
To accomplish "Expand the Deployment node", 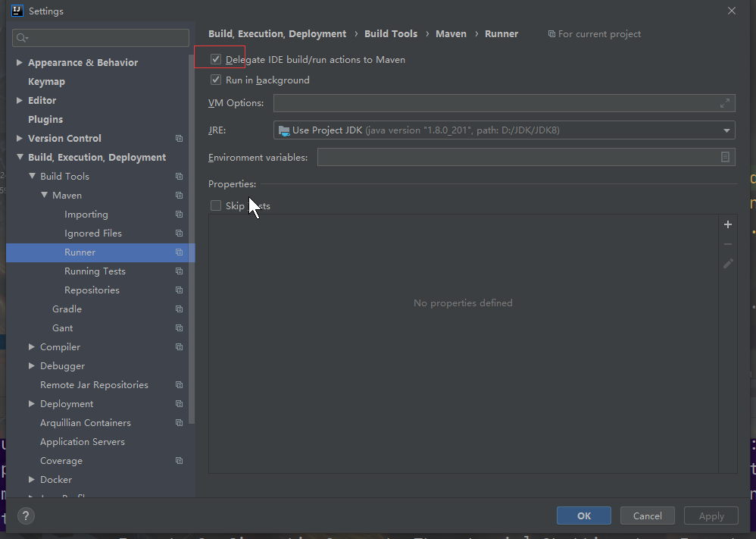I will pyautogui.click(x=32, y=404).
